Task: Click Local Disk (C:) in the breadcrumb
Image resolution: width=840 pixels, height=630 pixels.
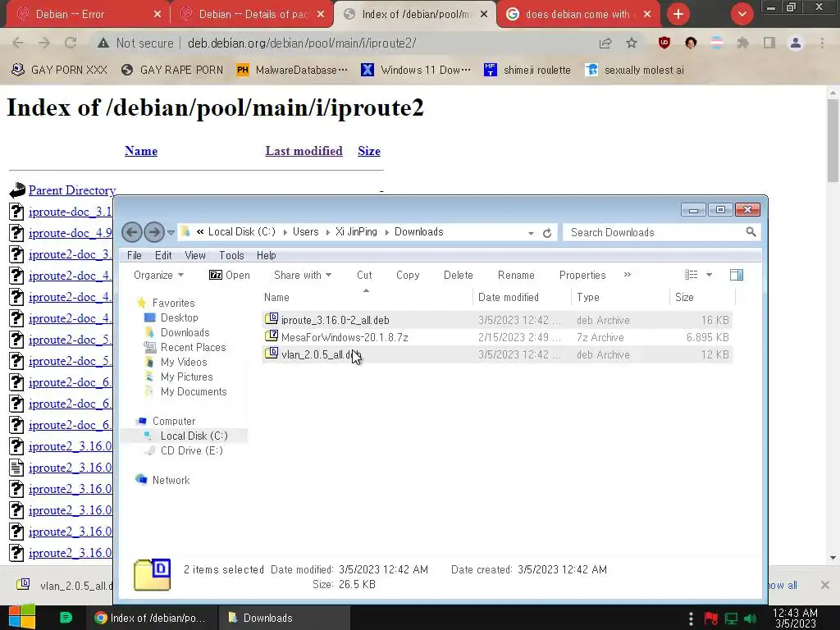Action: click(242, 231)
